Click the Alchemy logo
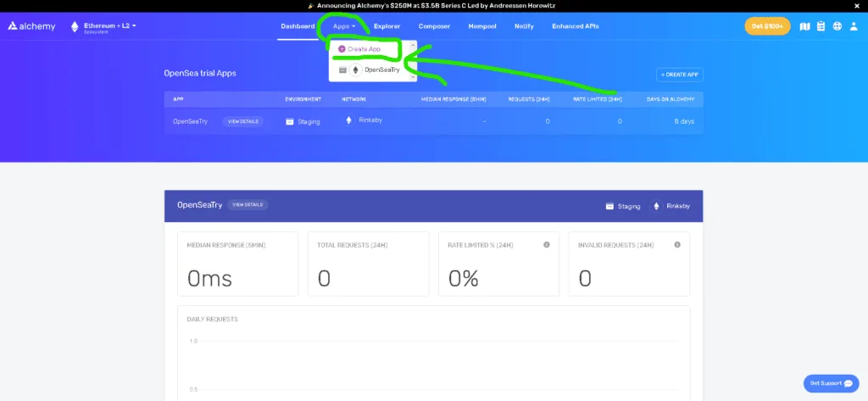This screenshot has width=868, height=401. click(31, 26)
